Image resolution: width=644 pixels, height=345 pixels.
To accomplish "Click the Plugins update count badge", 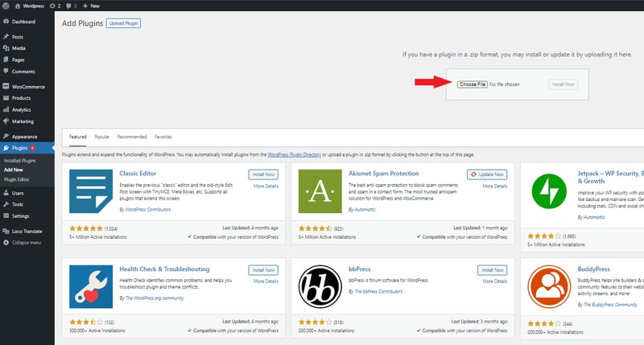I will point(32,148).
